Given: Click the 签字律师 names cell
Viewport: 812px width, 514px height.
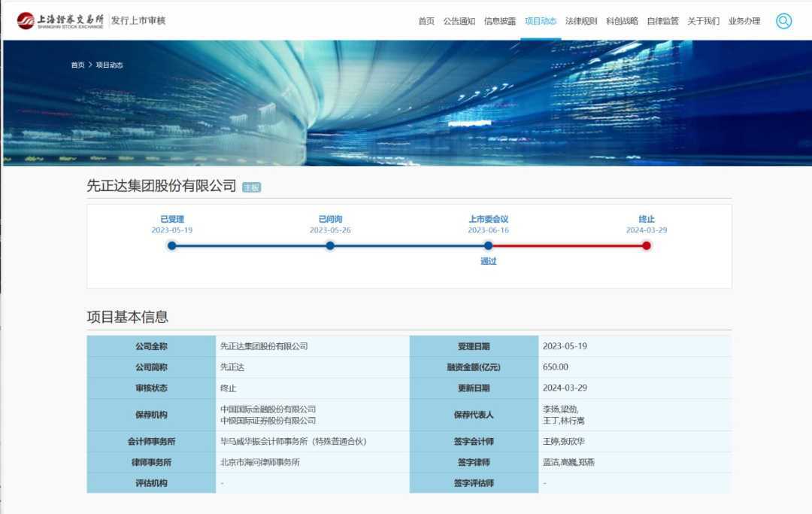Looking at the screenshot, I should (x=635, y=462).
